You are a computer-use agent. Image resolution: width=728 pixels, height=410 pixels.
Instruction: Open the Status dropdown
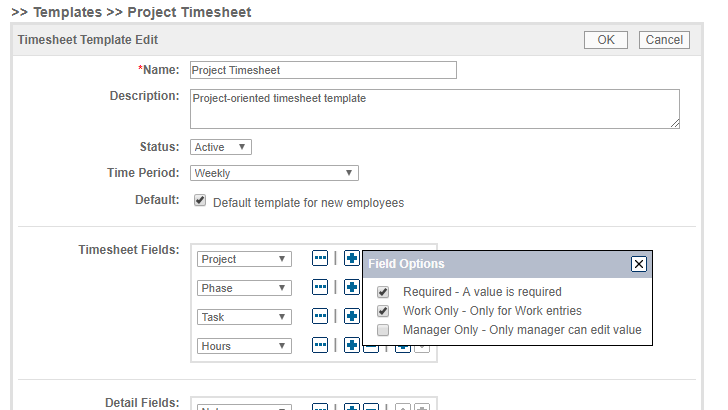pyautogui.click(x=221, y=147)
